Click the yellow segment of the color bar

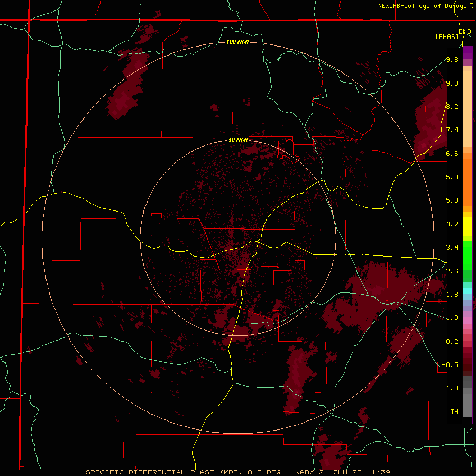(x=467, y=226)
